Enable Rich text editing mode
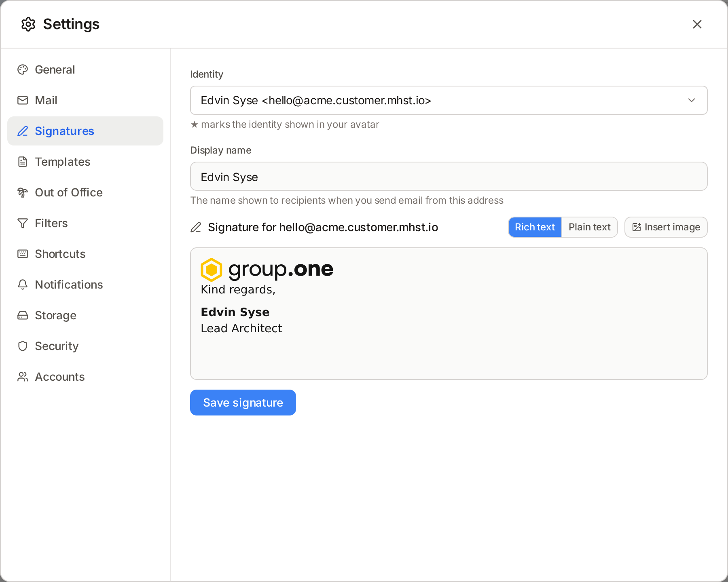 [x=535, y=227]
